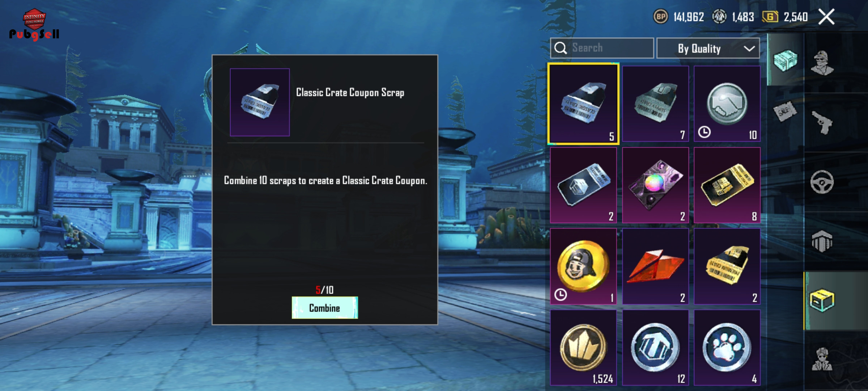Image resolution: width=868 pixels, height=391 pixels.
Task: Select the gold Premium Crate Coupon with quantity 8
Action: click(x=727, y=185)
